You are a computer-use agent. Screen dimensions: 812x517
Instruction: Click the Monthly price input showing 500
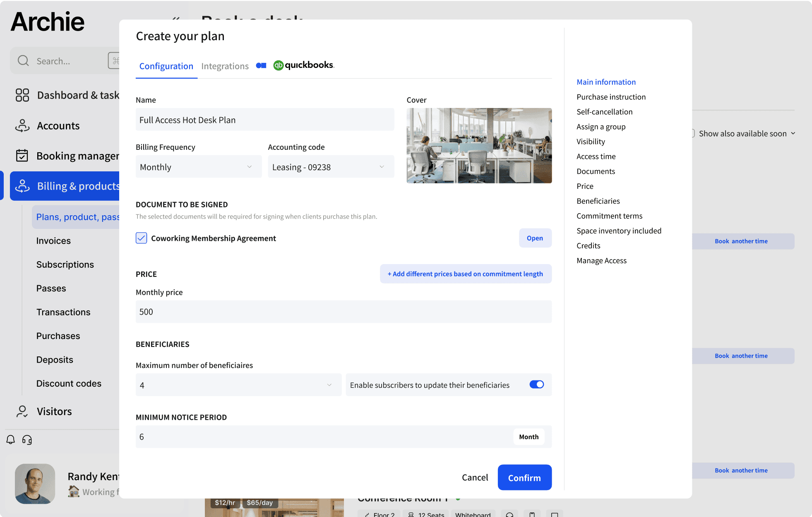(x=343, y=312)
